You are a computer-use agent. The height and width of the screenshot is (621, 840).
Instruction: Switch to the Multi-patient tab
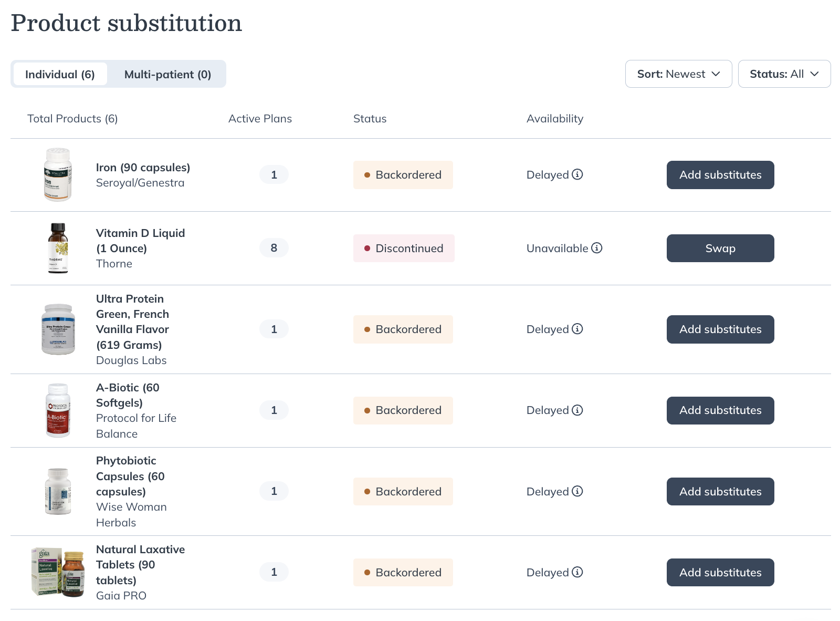pyautogui.click(x=167, y=74)
